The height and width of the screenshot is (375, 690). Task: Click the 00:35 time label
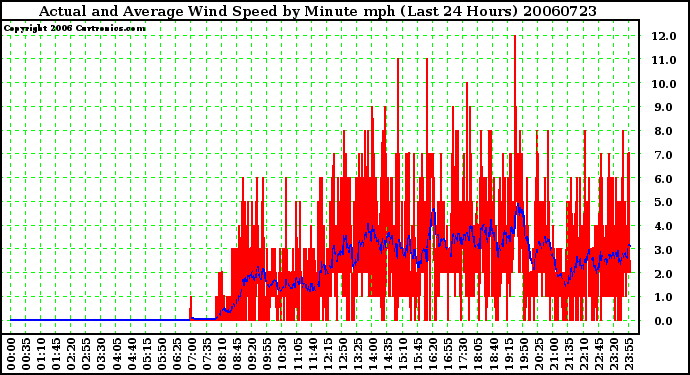click(26, 354)
